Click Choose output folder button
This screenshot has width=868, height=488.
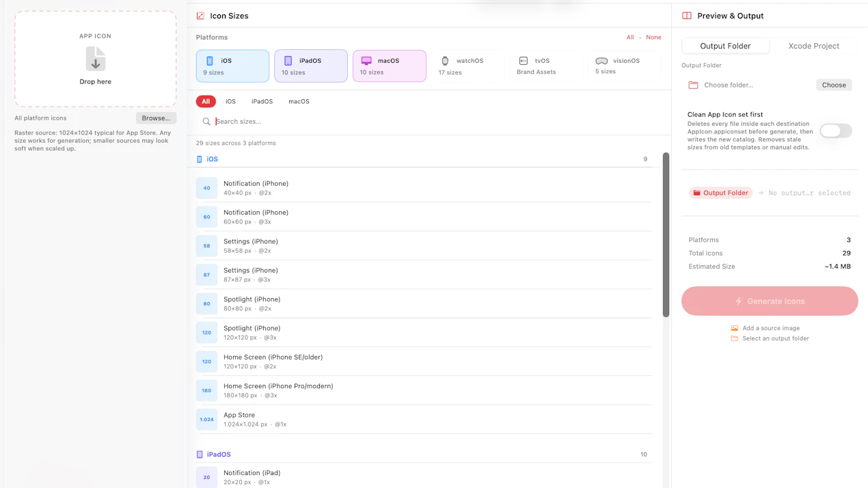click(834, 85)
